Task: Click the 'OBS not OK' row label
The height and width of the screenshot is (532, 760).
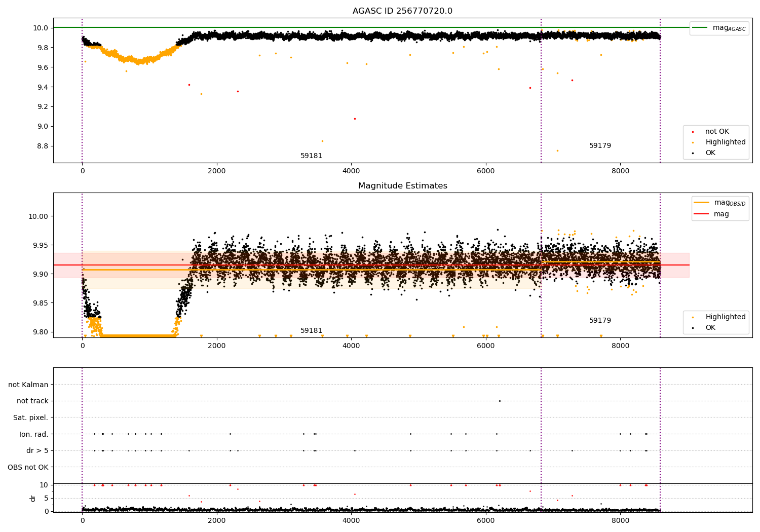Action: (28, 467)
